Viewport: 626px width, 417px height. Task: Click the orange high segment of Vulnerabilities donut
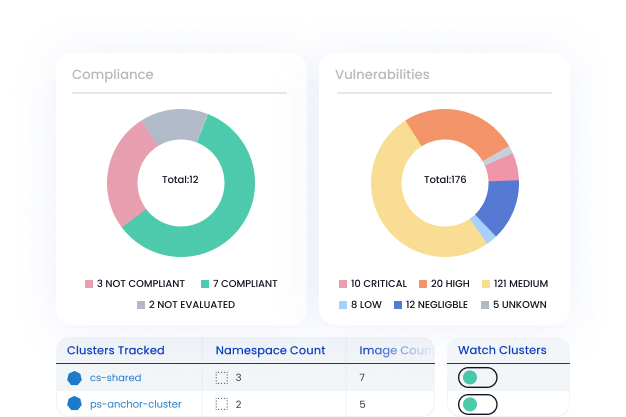click(x=459, y=126)
